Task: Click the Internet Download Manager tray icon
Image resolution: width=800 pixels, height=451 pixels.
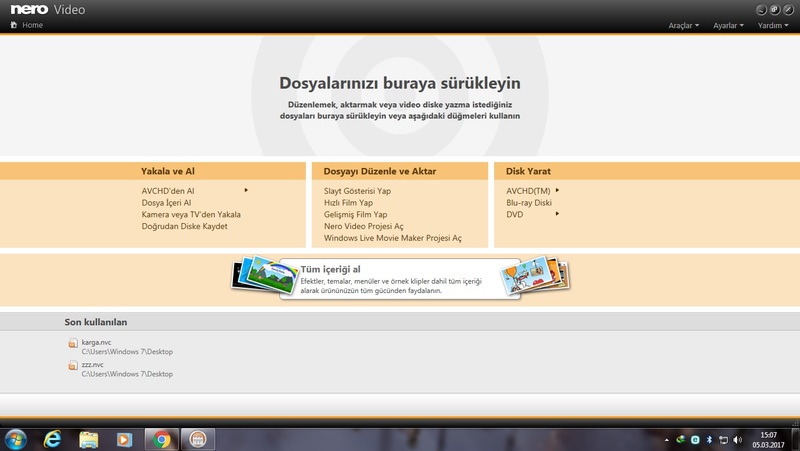Action: 681,439
